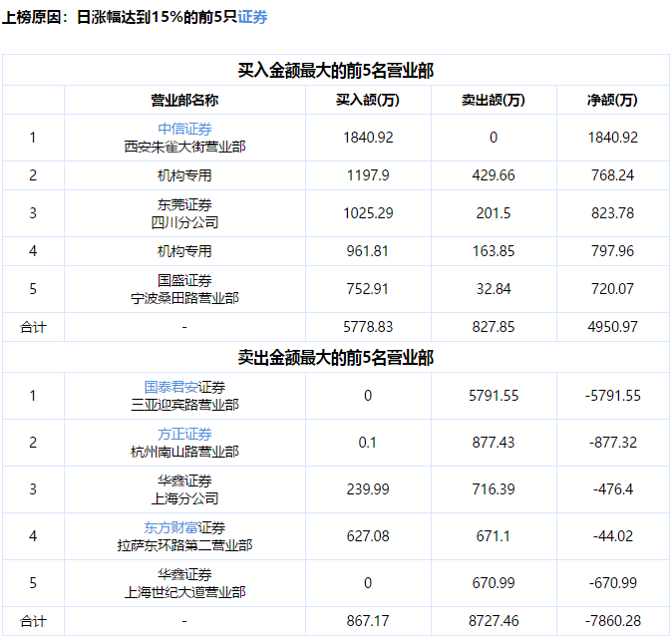This screenshot has width=672, height=639.
Task: Select the sell amount 5791.55
Action: [494, 396]
